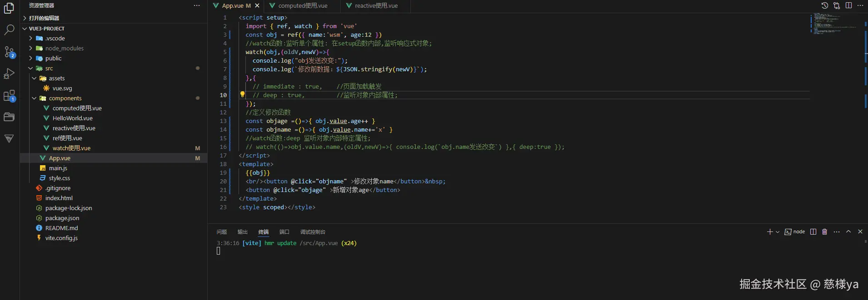
Task: Open index.html in the file tree
Action: 114,198
